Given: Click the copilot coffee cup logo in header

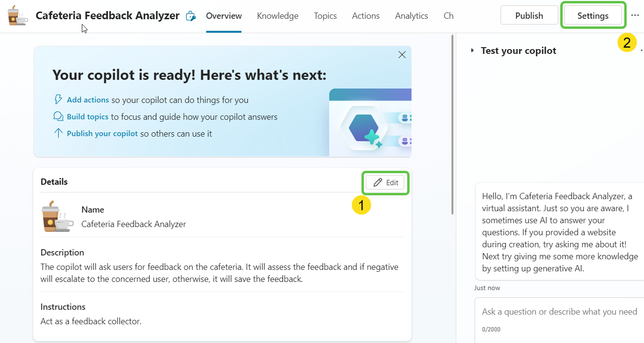Looking at the screenshot, I should [17, 16].
